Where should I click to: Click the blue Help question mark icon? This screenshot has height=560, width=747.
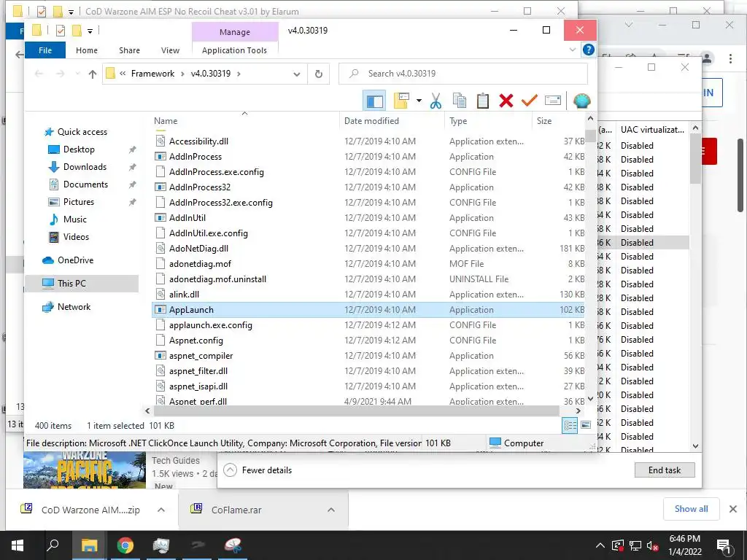pyautogui.click(x=589, y=50)
